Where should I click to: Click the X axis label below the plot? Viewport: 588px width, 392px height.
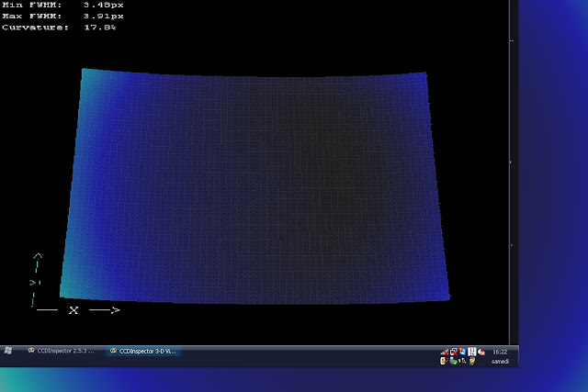(73, 310)
